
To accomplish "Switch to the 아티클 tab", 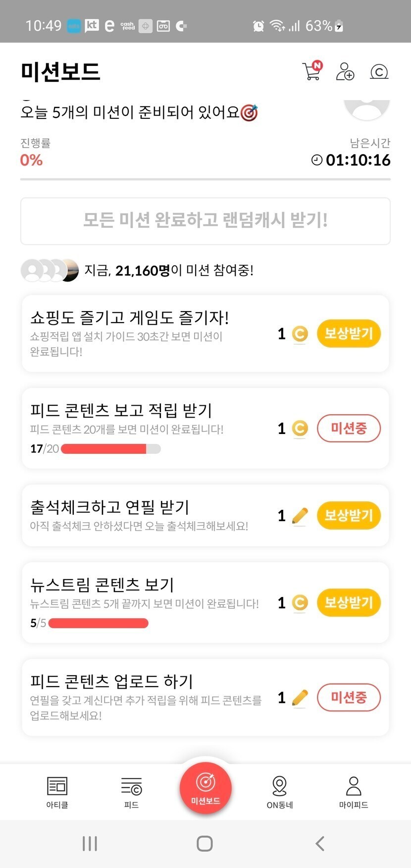I will 57,792.
